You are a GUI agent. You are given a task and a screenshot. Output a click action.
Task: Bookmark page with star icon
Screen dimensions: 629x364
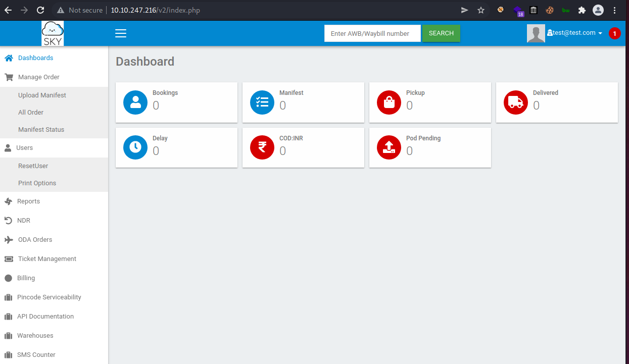[x=481, y=10]
